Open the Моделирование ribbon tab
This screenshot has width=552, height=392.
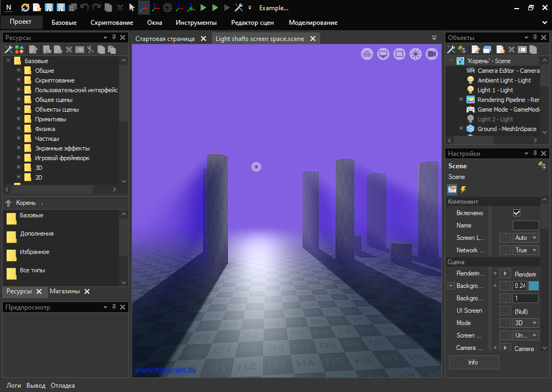(x=313, y=23)
